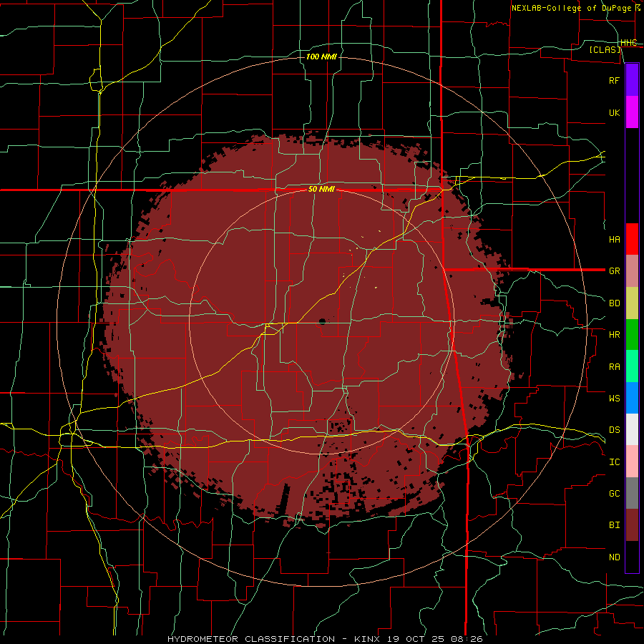Click the "[CLAS]" units label
This screenshot has width=644, height=644.
(x=605, y=49)
